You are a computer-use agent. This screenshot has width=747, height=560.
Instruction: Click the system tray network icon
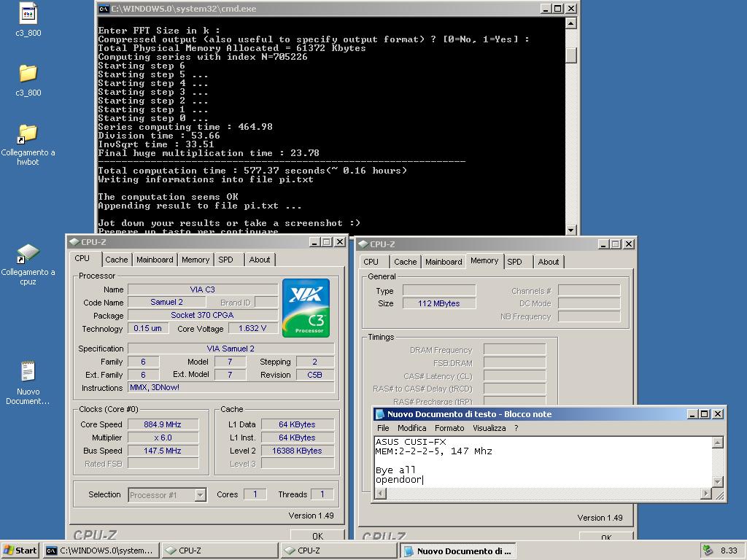coord(708,551)
